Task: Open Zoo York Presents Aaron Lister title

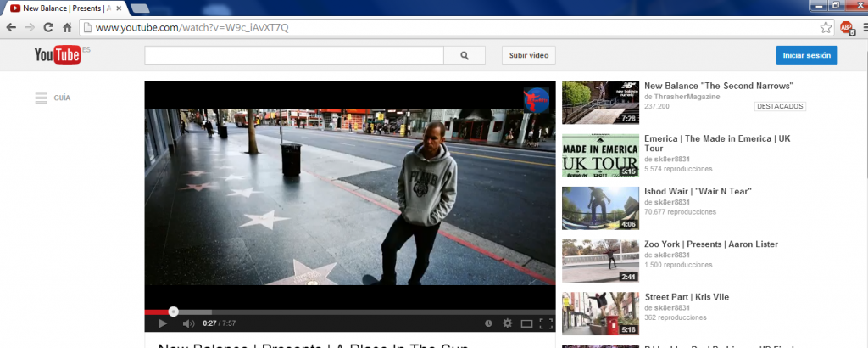Action: click(711, 244)
